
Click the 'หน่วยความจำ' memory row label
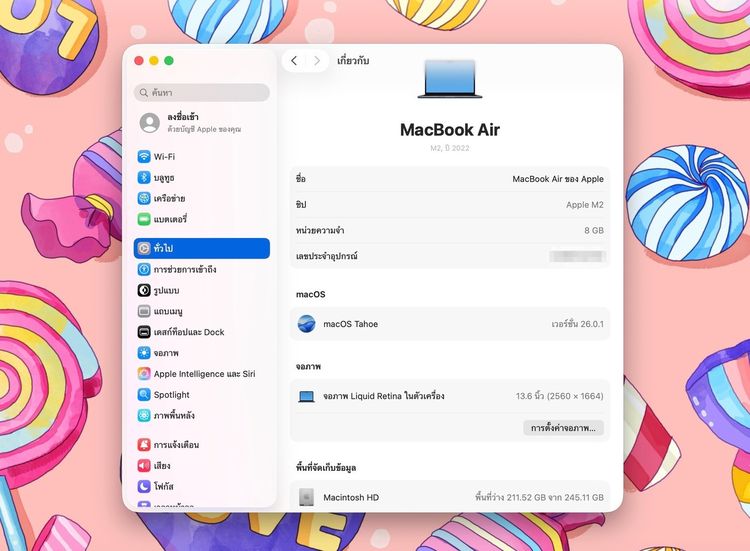(x=320, y=230)
